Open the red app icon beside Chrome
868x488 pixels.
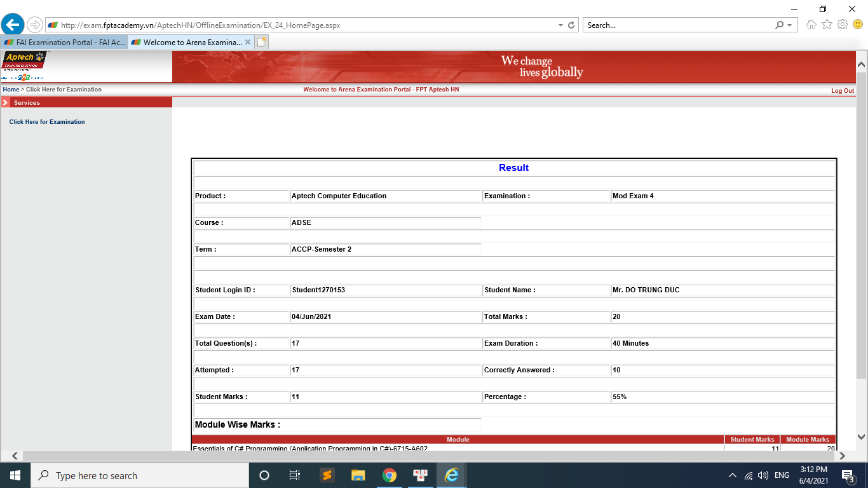pos(420,475)
